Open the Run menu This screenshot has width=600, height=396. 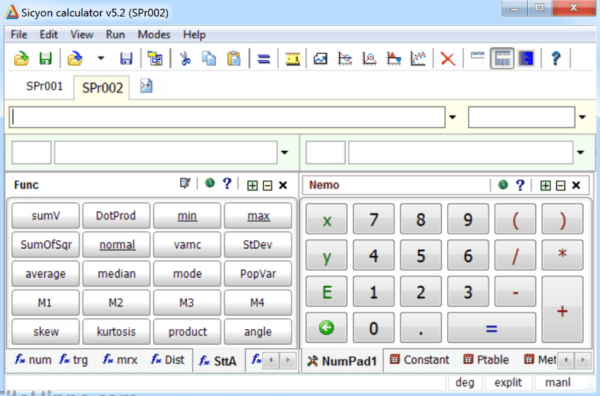click(115, 35)
